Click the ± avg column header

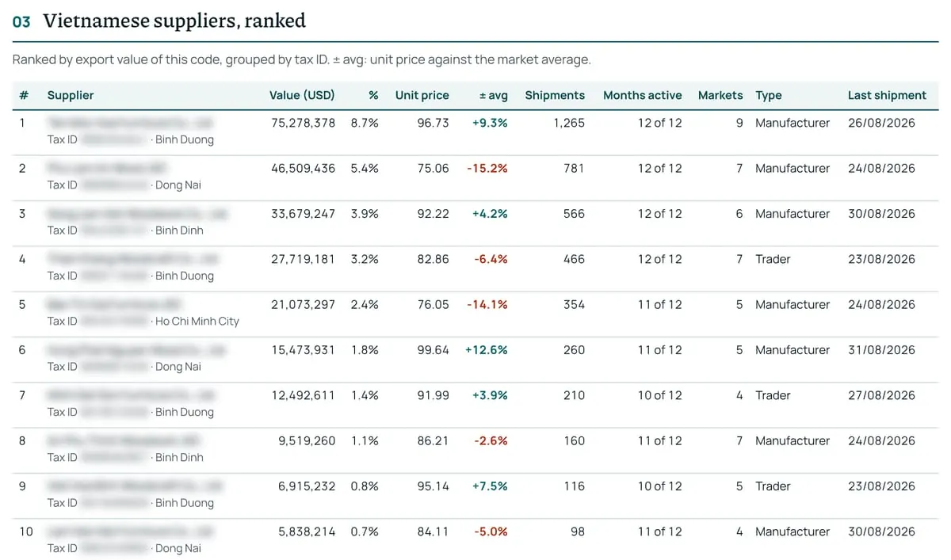[494, 95]
